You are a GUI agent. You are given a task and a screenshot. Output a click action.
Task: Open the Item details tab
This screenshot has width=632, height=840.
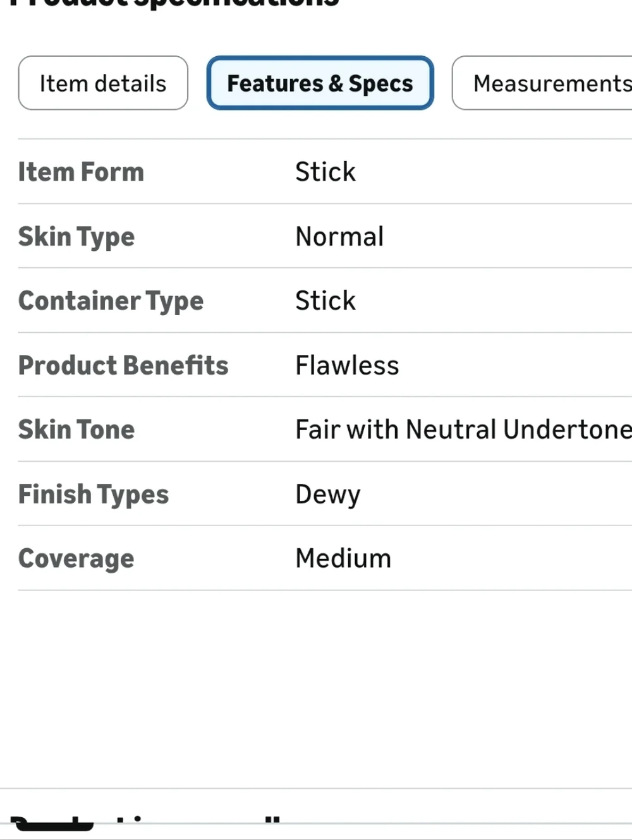(x=103, y=83)
